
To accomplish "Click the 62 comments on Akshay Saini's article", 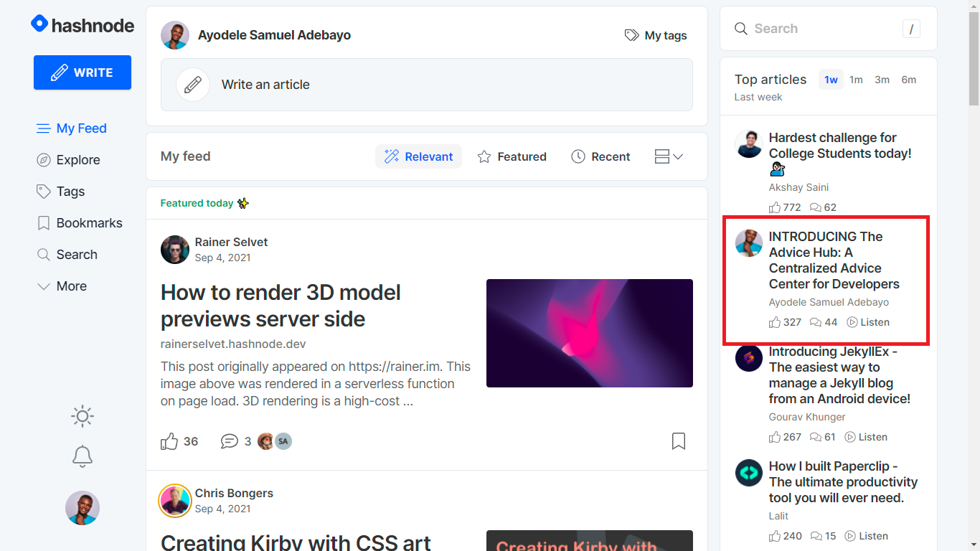I will (823, 207).
